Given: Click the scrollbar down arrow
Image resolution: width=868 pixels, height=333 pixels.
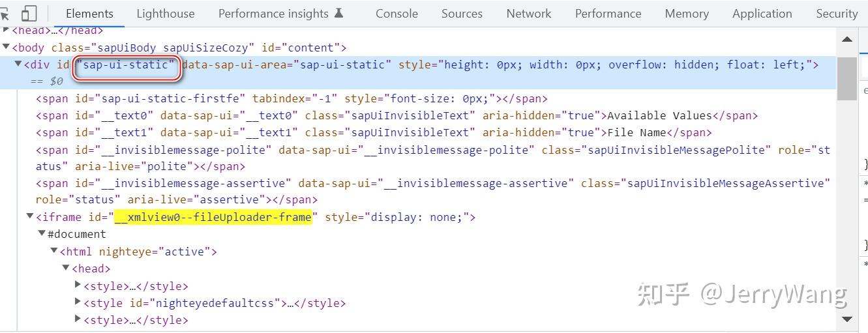Looking at the screenshot, I should (x=846, y=319).
